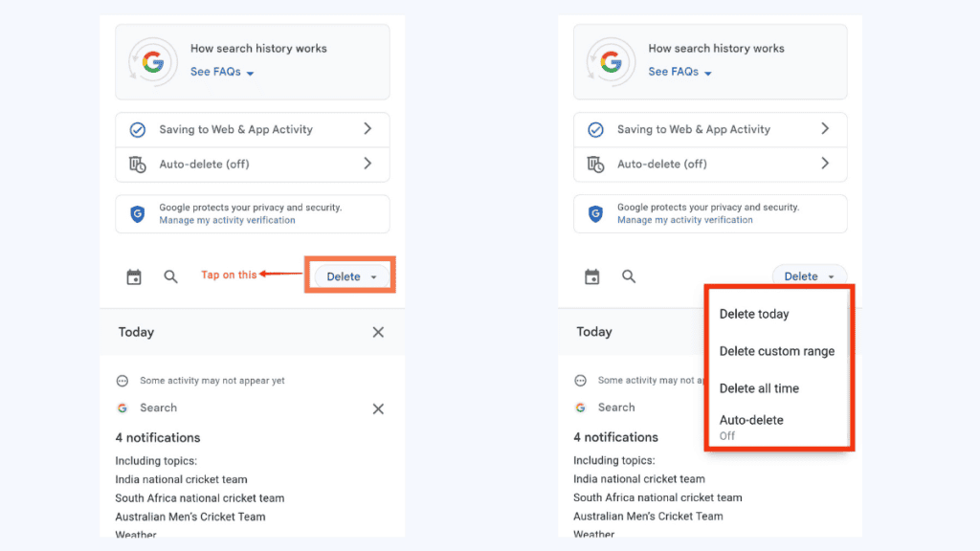Viewport: 980px width, 551px height.
Task: Select Delete today from the menu
Action: [x=754, y=314]
